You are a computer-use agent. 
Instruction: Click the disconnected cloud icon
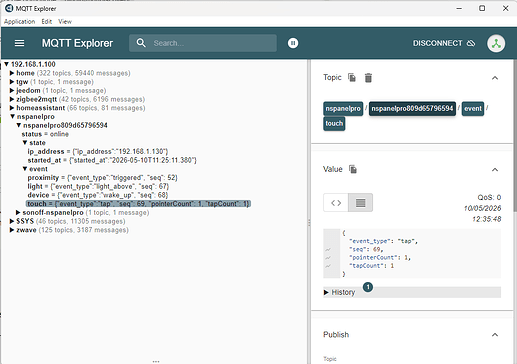pyautogui.click(x=471, y=43)
